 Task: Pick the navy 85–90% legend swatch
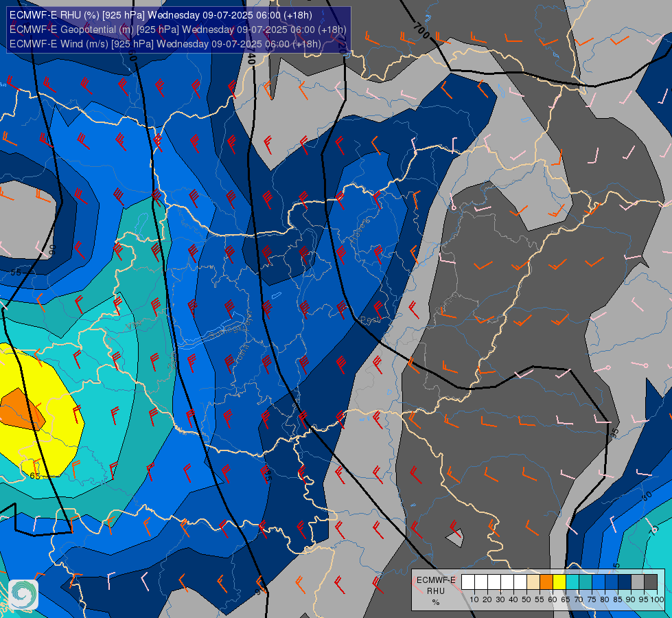[x=625, y=582]
